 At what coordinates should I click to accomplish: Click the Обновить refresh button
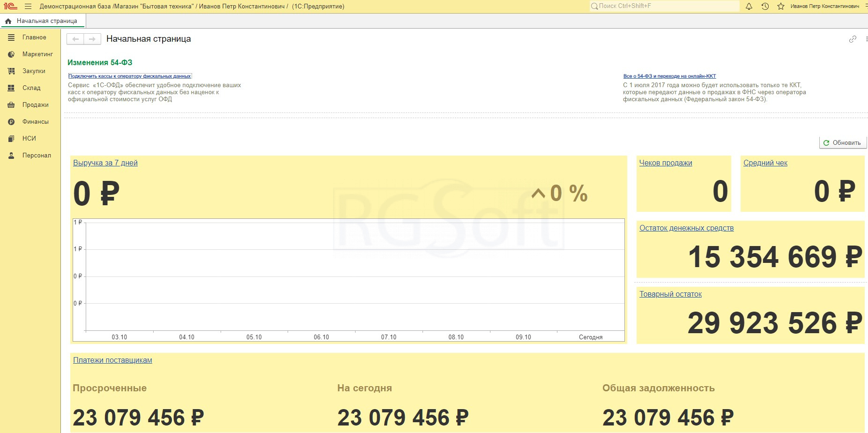click(x=843, y=143)
